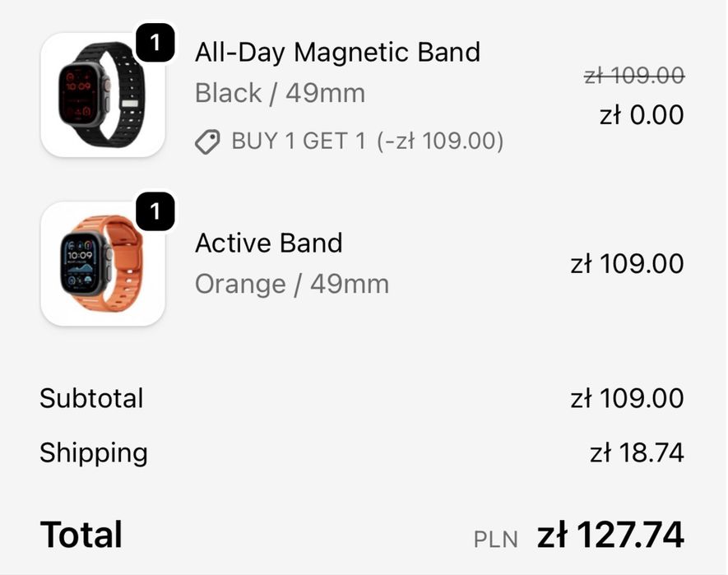
Task: Click the bold Total label
Action: 81,536
